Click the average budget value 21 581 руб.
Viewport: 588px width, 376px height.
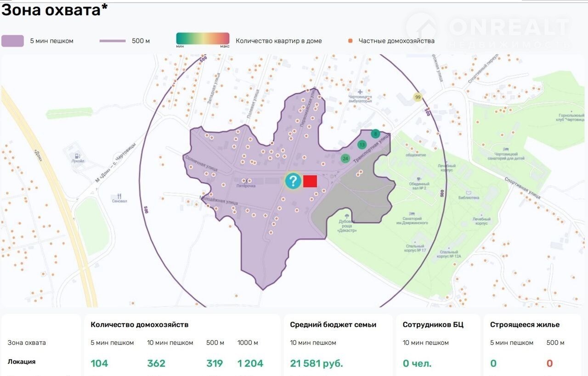pos(317,364)
